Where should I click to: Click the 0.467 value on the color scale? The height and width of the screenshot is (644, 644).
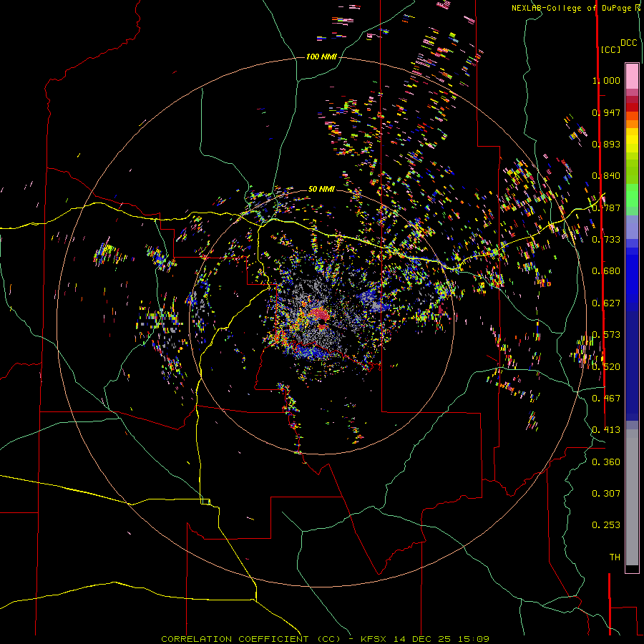coord(606,399)
